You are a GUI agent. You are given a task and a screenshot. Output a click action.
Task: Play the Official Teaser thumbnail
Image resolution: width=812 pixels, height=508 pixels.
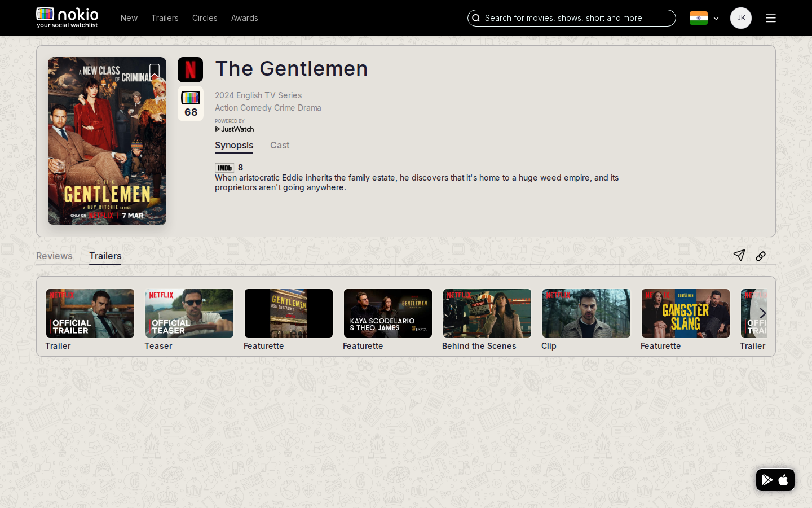(x=189, y=313)
